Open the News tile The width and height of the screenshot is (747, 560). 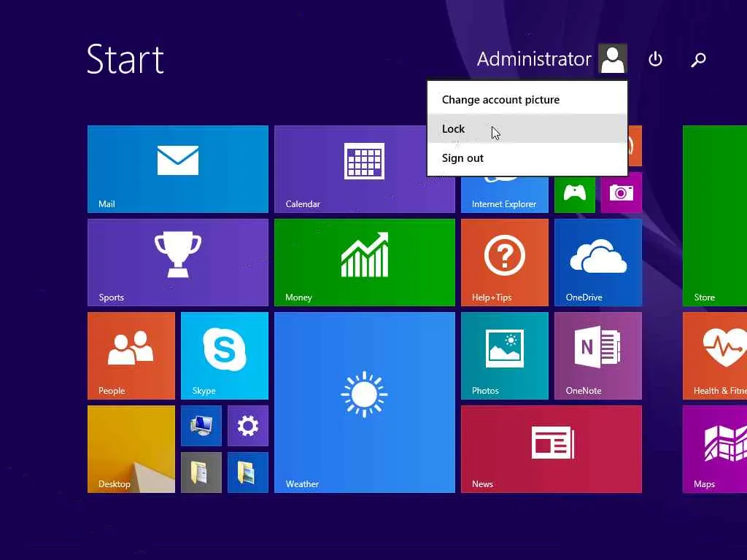coord(551,449)
